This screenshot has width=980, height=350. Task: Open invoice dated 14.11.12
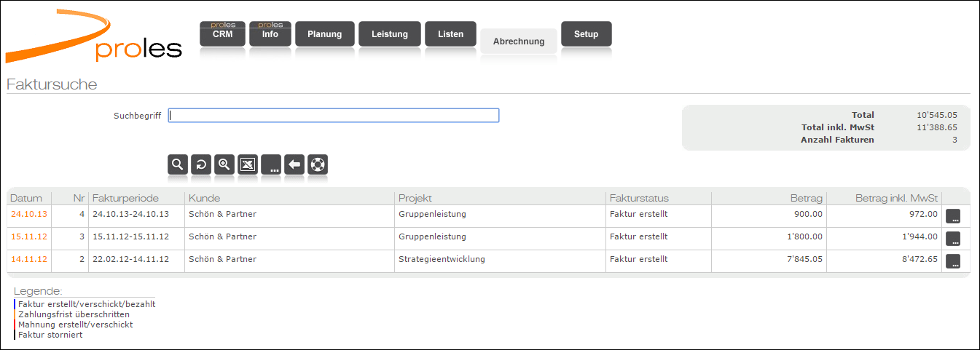(28, 259)
